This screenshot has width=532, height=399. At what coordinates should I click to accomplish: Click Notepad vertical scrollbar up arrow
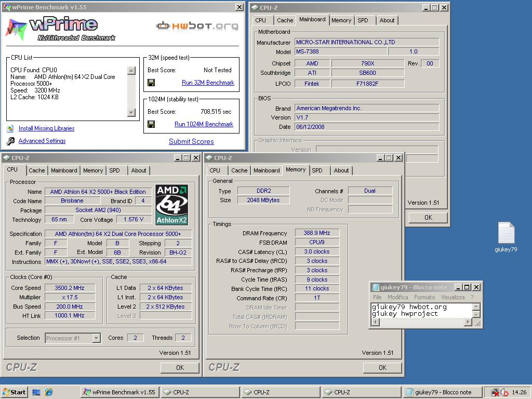point(476,307)
